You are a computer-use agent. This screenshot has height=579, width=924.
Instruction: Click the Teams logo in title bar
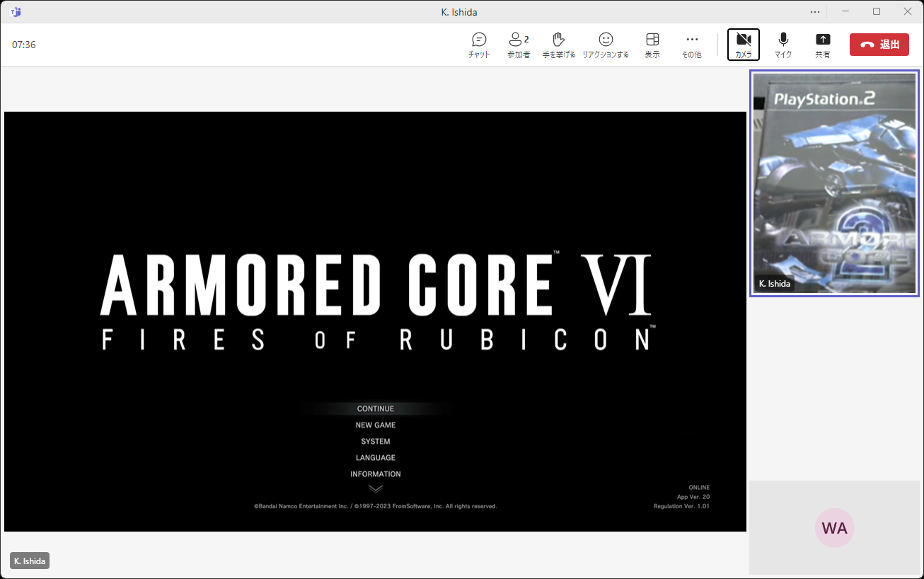coord(16,12)
